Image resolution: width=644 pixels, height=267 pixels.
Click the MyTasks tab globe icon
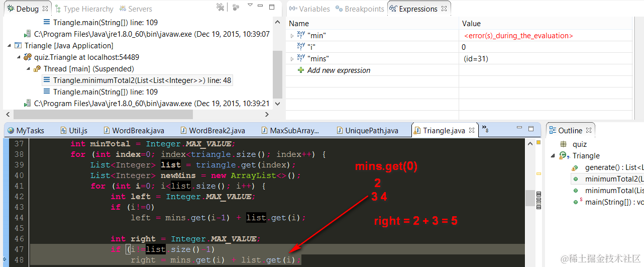click(10, 131)
